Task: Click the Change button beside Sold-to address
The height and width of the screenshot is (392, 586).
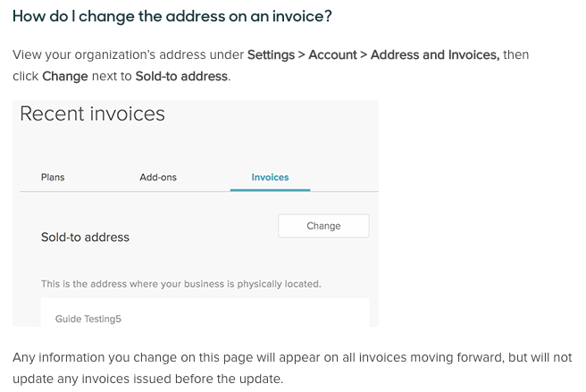Action: (x=323, y=226)
